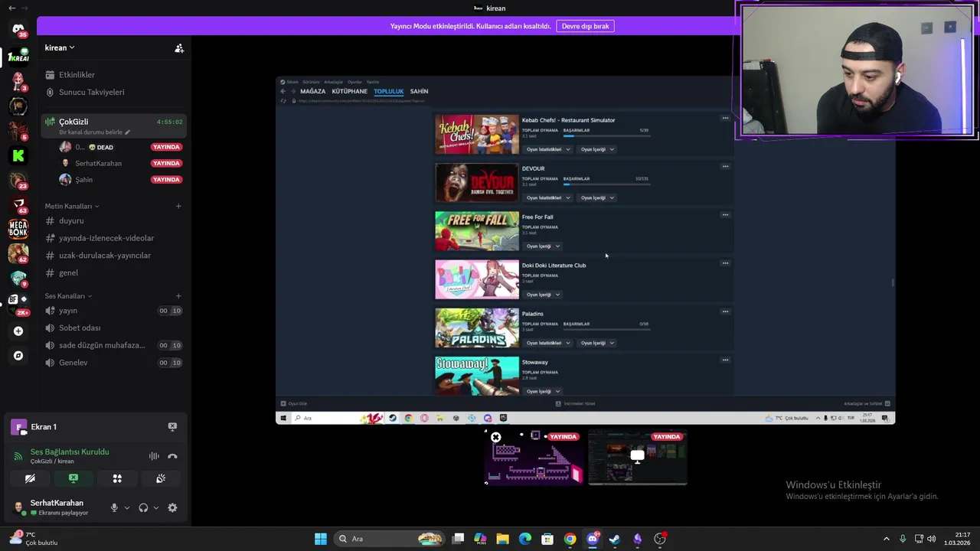Expand microphone input options chevron

(127, 508)
